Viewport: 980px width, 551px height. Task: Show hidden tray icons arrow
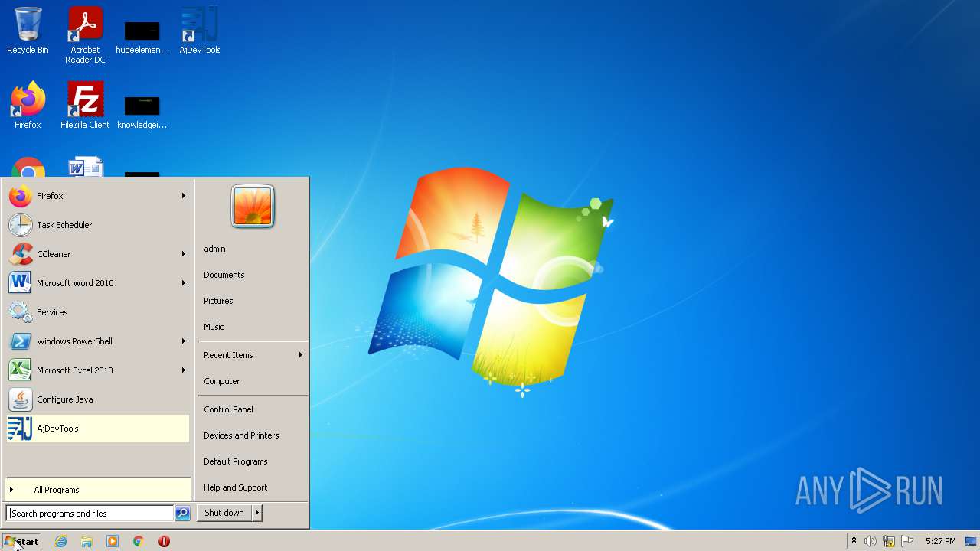click(854, 540)
